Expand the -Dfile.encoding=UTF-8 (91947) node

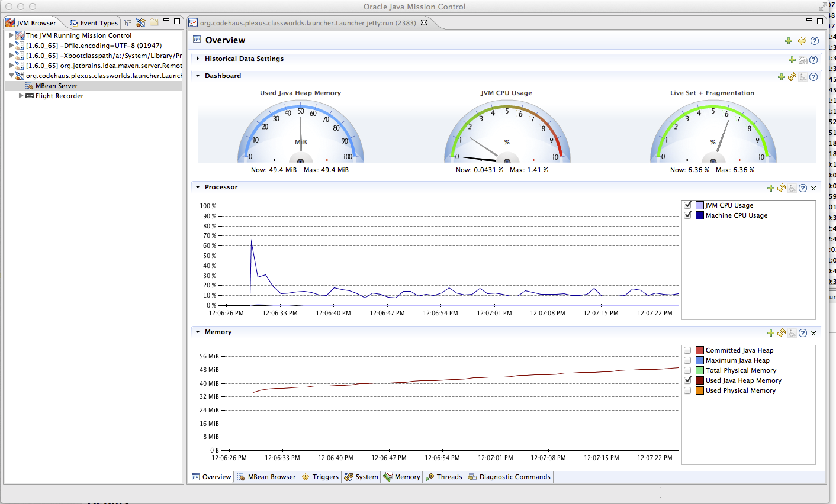coord(11,46)
